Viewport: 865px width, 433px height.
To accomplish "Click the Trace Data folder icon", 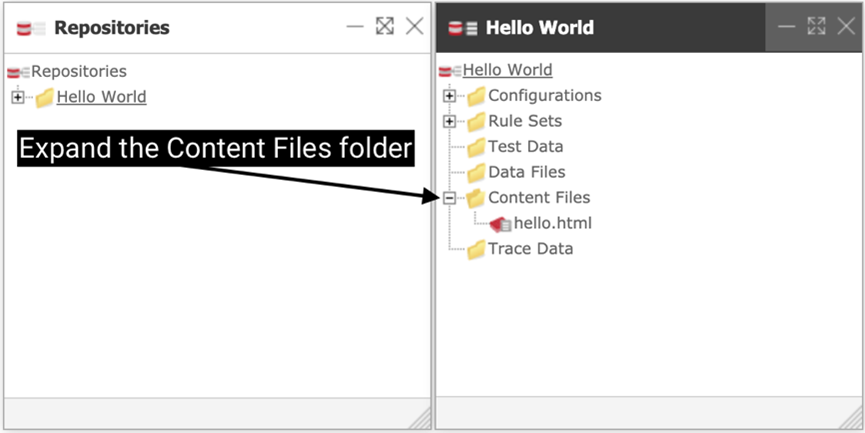I will tap(476, 249).
